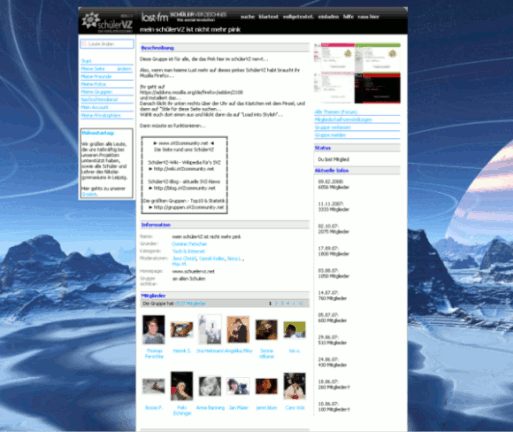Open Ina Heitmann's profile photo
The width and height of the screenshot is (513, 432).
(210, 329)
